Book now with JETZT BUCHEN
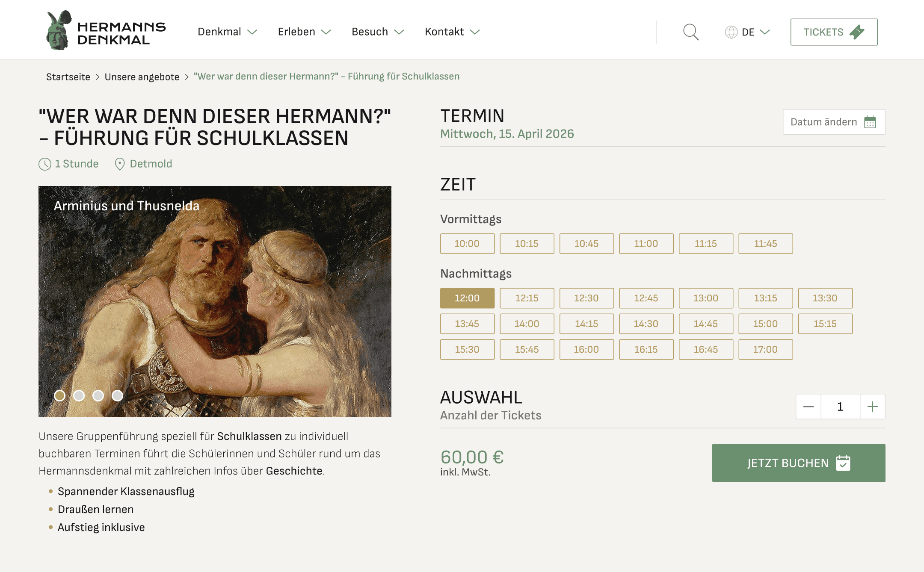924x572 pixels. coord(799,463)
